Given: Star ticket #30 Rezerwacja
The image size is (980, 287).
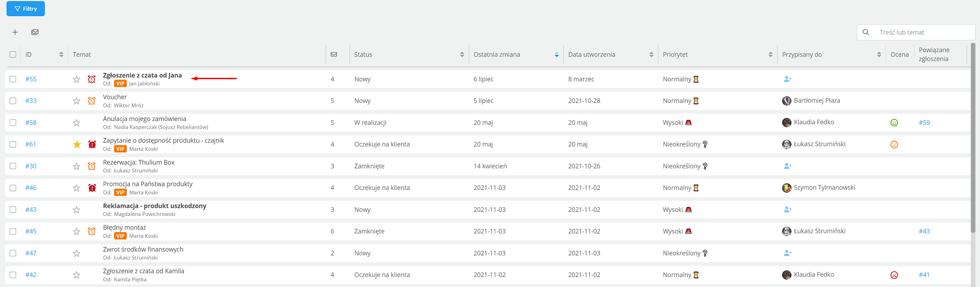Looking at the screenshot, I should click(77, 166).
